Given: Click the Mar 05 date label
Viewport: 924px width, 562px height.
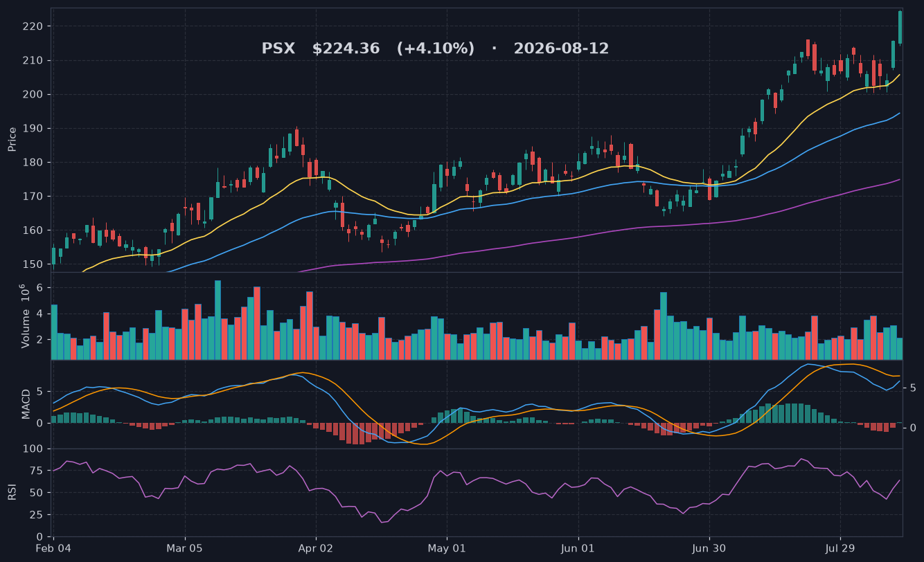Looking at the screenshot, I should pos(185,548).
